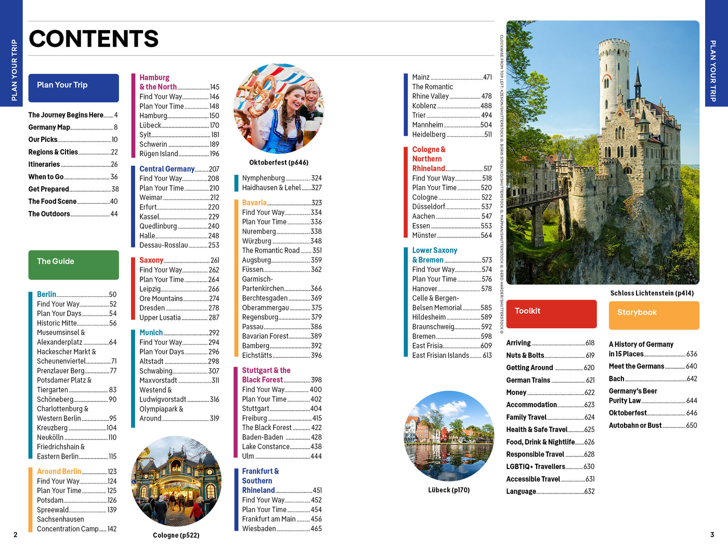Open the Germany Map entry

coord(50,127)
